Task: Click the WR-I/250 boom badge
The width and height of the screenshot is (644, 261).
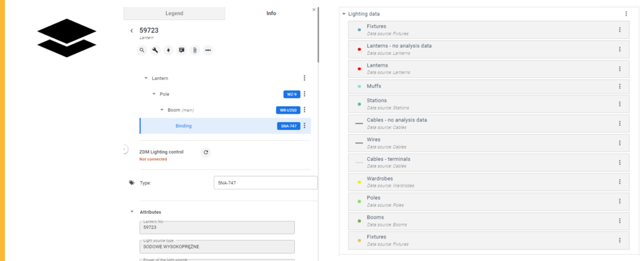Action: tap(287, 110)
